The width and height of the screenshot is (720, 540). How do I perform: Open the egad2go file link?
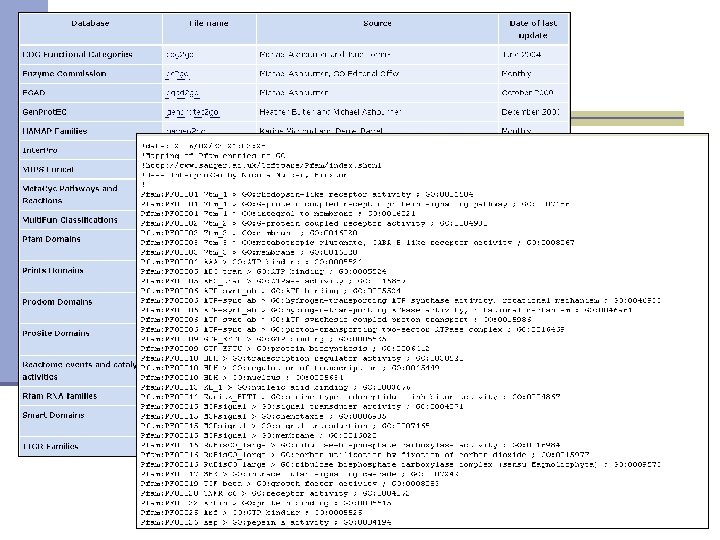(x=182, y=93)
